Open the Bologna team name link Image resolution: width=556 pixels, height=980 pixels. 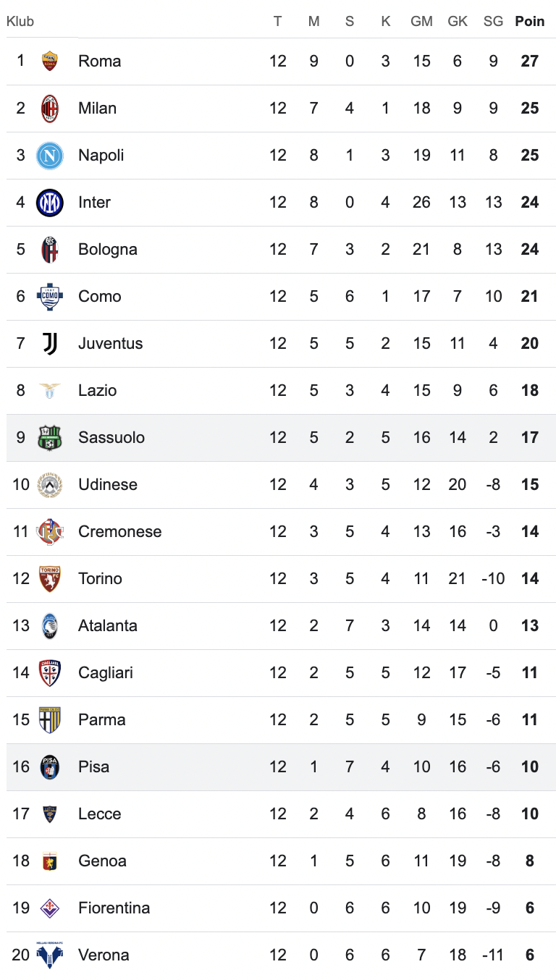(107, 249)
